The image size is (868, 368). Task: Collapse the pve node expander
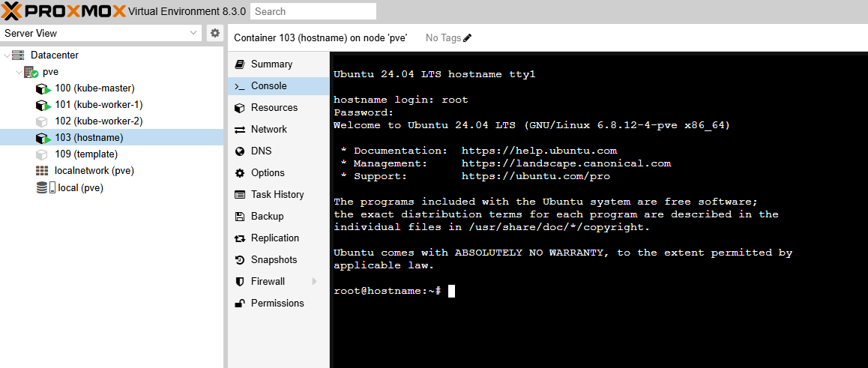[x=18, y=72]
